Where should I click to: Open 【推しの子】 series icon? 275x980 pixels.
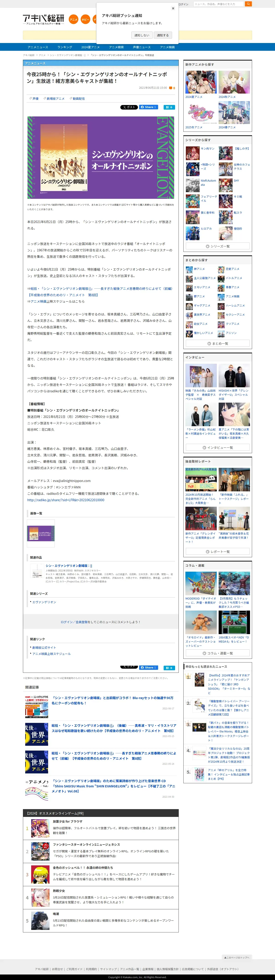tap(225, 153)
